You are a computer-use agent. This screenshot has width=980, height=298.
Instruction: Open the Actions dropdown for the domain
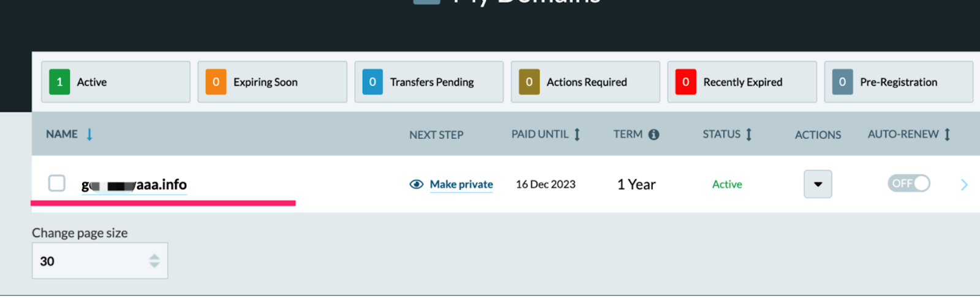pyautogui.click(x=818, y=184)
